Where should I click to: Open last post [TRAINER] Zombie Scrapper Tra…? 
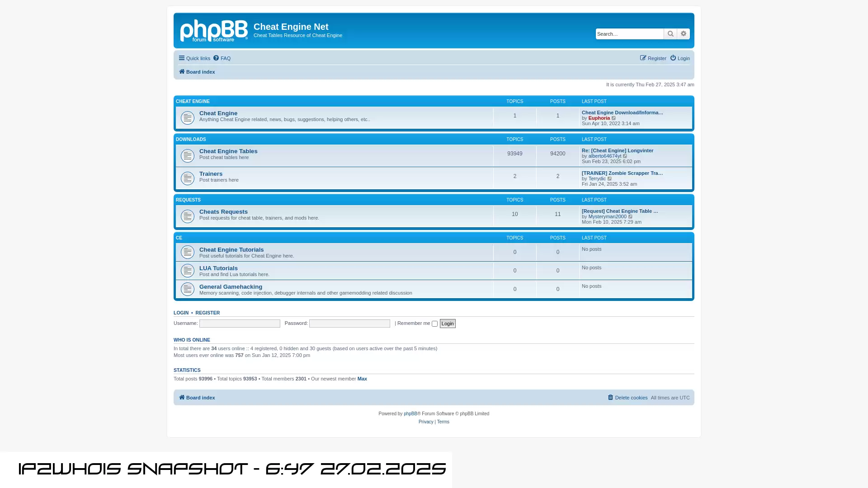(622, 173)
